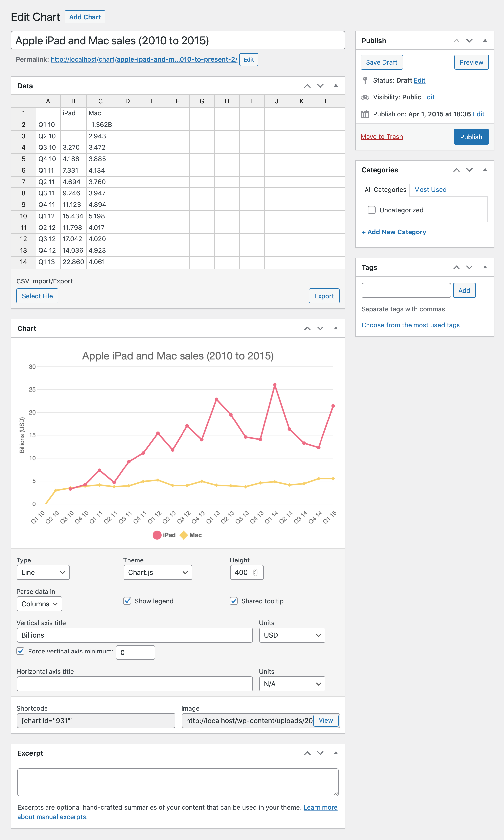This screenshot has height=840, width=504.
Task: Open vertical axis Units USD dropdown
Action: [x=292, y=635]
